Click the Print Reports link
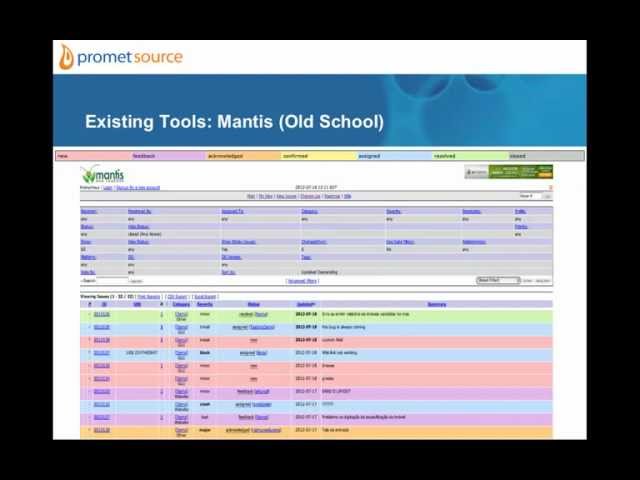 pos(149,297)
